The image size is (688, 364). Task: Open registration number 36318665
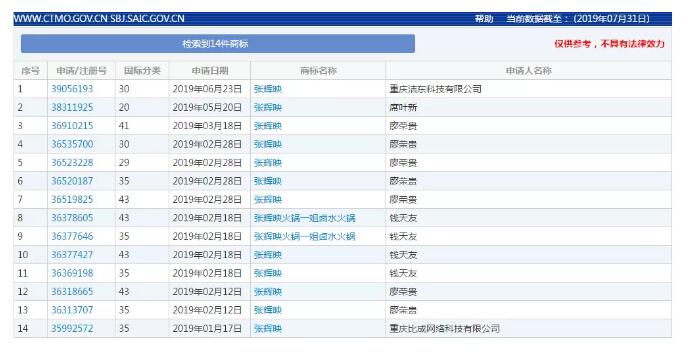[x=72, y=292]
